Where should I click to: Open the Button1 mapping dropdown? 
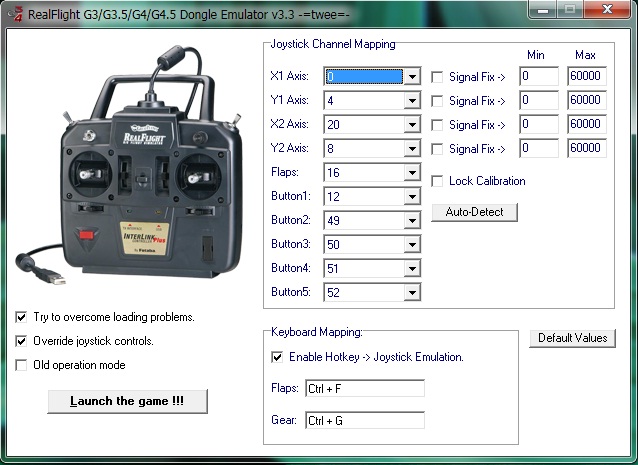[x=412, y=196]
